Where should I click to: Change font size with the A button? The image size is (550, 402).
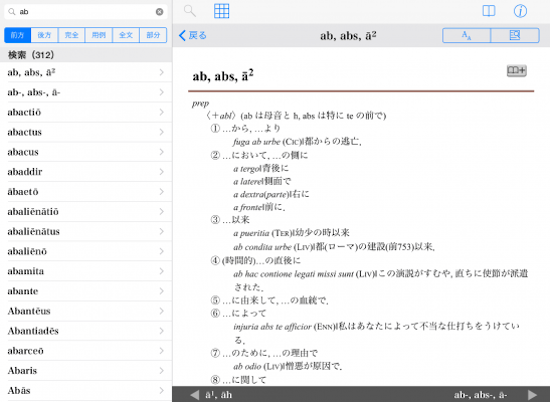[x=466, y=35]
